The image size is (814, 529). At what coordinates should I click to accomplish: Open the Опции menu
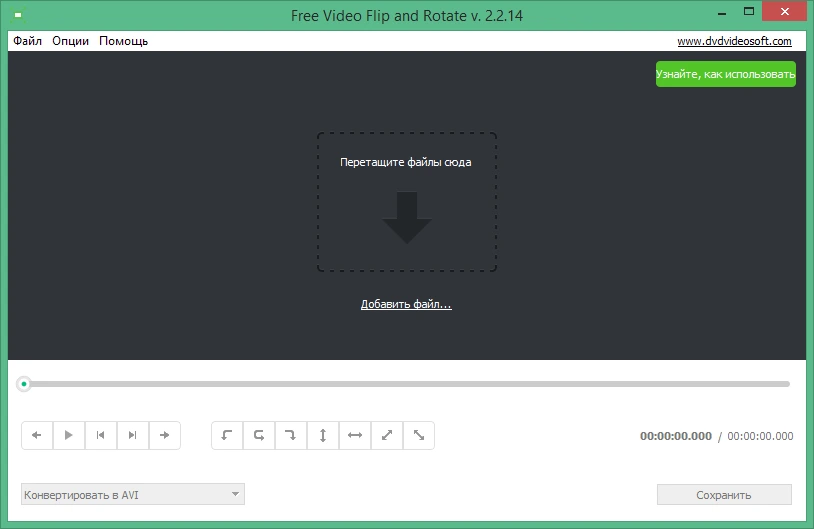tap(71, 41)
